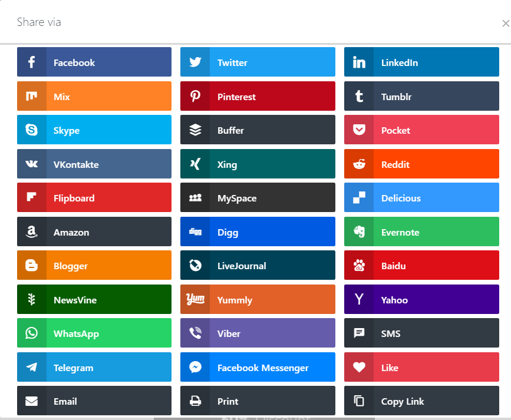Click the Pinterest 'P' icon

[195, 96]
